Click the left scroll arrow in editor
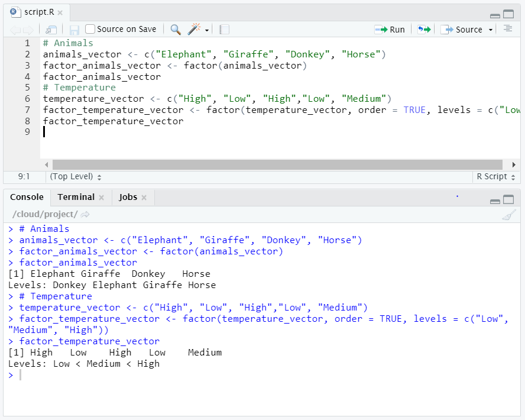 point(47,164)
